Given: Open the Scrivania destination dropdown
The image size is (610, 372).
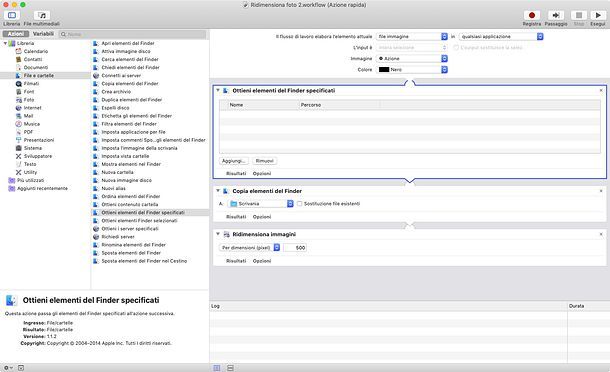Looking at the screenshot, I should point(261,204).
